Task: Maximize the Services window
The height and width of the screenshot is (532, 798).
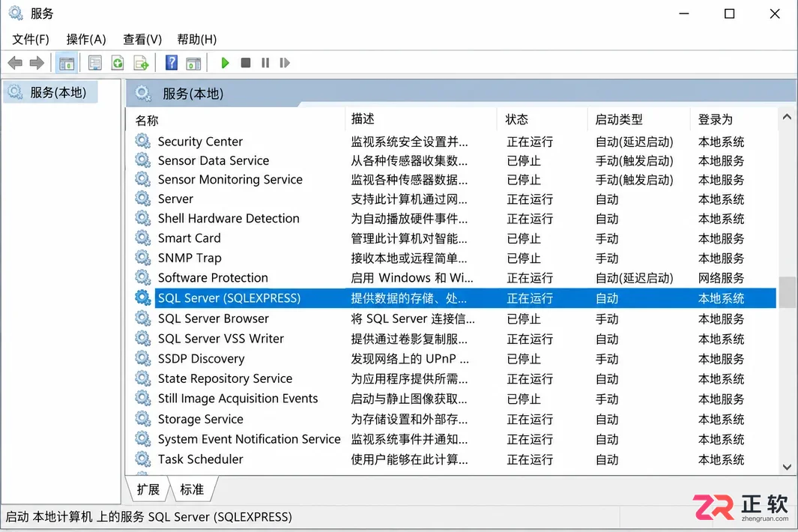Action: (x=729, y=13)
